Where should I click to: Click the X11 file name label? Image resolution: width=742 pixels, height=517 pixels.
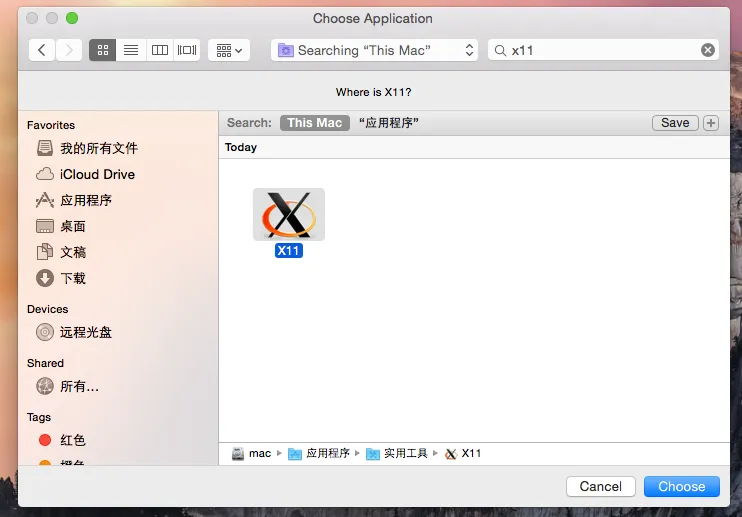(x=289, y=251)
